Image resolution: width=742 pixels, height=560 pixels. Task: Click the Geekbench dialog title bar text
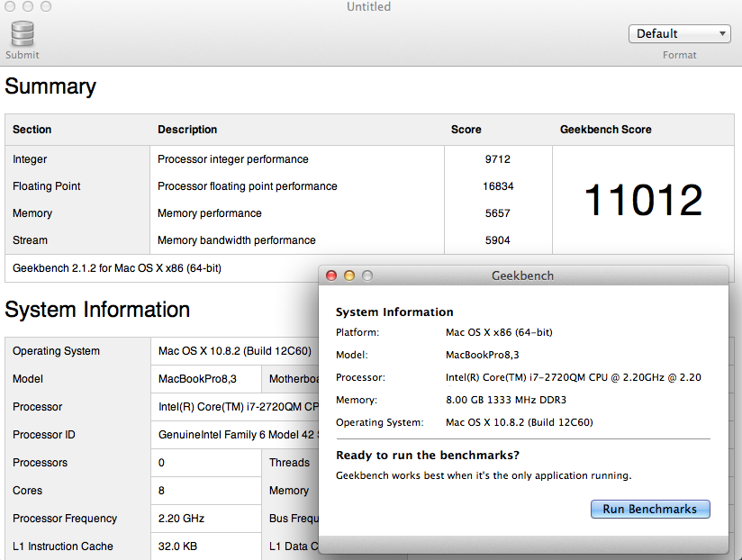tap(522, 275)
